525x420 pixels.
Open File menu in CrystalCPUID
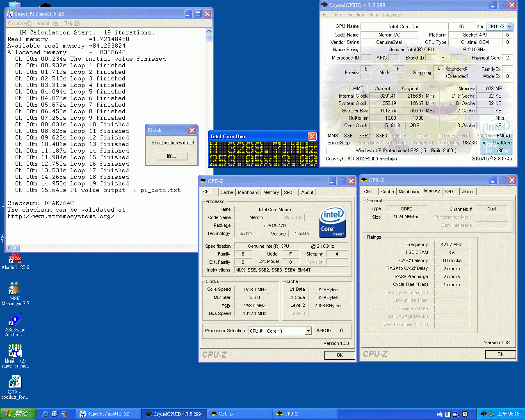(x=326, y=15)
